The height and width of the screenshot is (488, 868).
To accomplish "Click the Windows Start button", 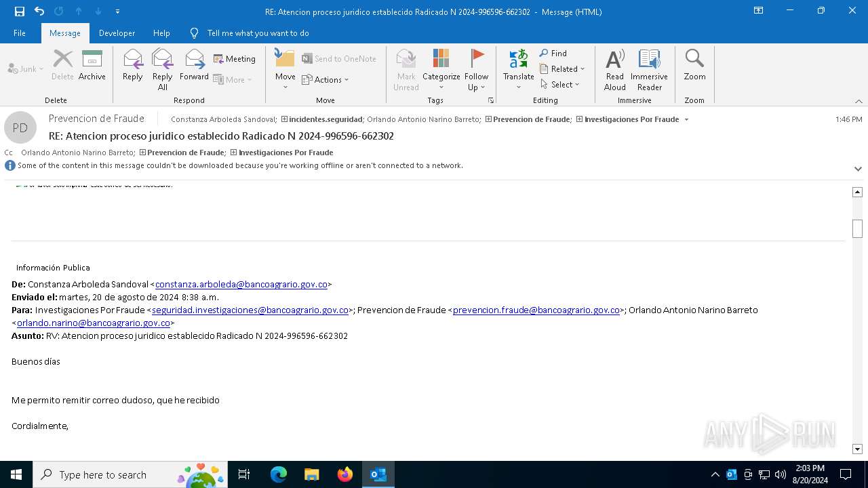I will click(x=16, y=474).
